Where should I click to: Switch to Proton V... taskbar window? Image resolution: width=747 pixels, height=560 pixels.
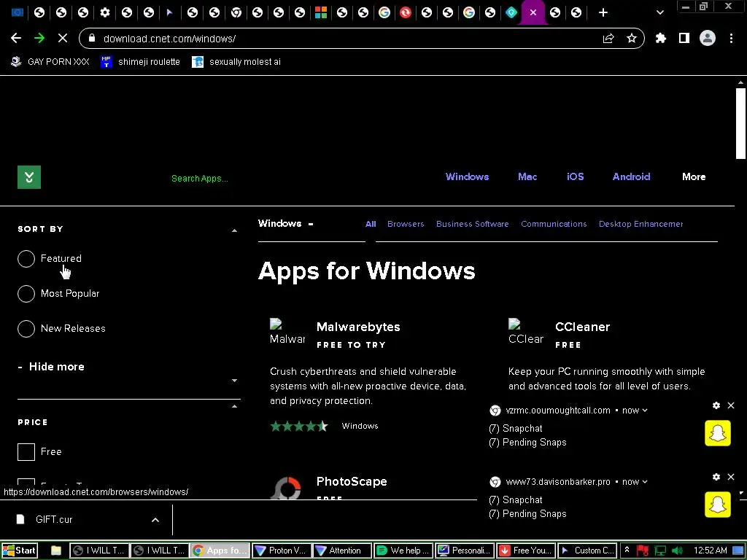coord(281,551)
